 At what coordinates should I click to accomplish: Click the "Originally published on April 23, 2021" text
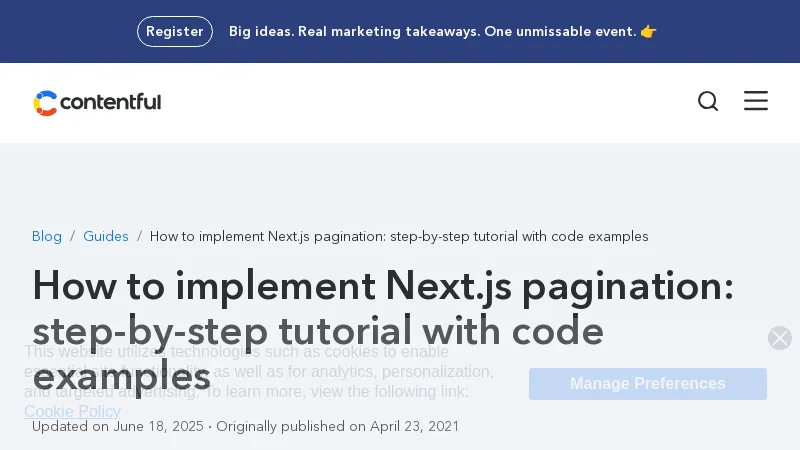[338, 427]
